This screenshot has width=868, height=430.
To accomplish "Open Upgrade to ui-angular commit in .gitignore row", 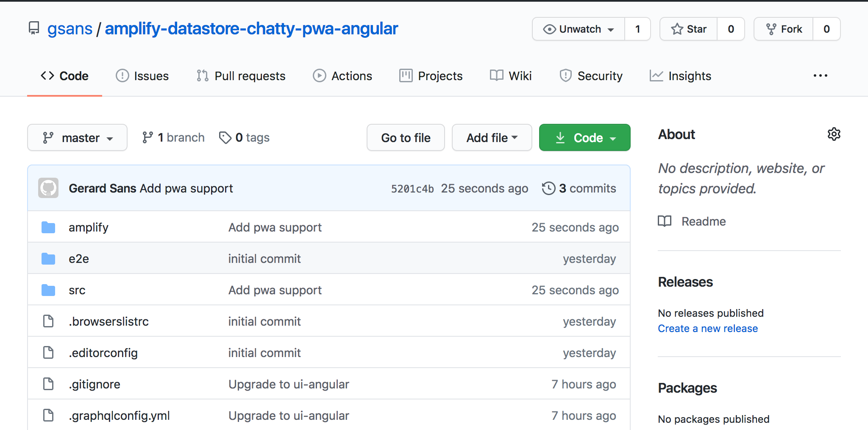I will click(289, 384).
